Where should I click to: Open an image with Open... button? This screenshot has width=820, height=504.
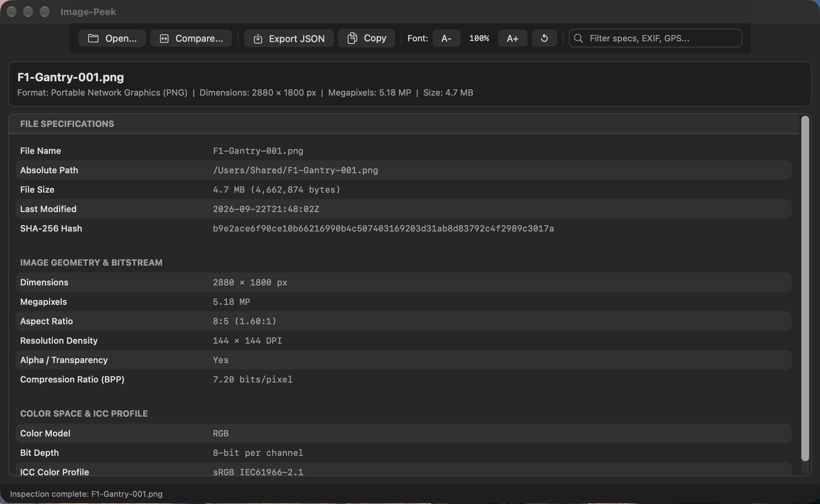(x=112, y=38)
